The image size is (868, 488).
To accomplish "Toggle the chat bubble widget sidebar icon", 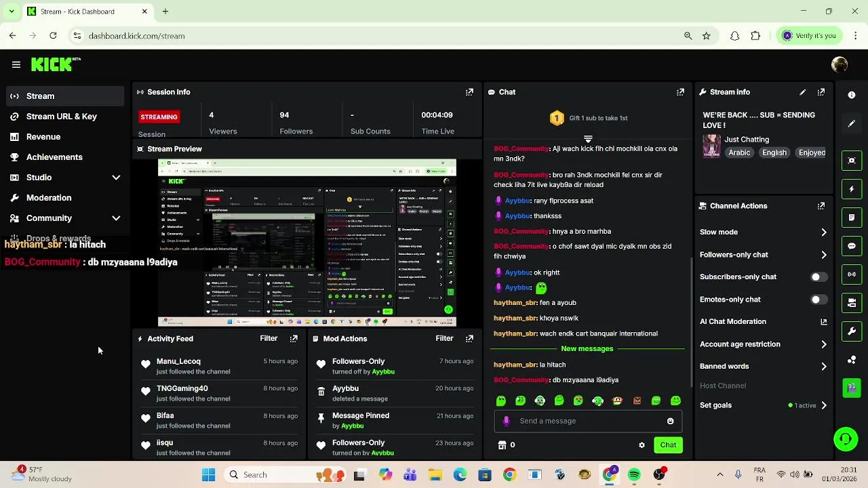I will point(852,246).
